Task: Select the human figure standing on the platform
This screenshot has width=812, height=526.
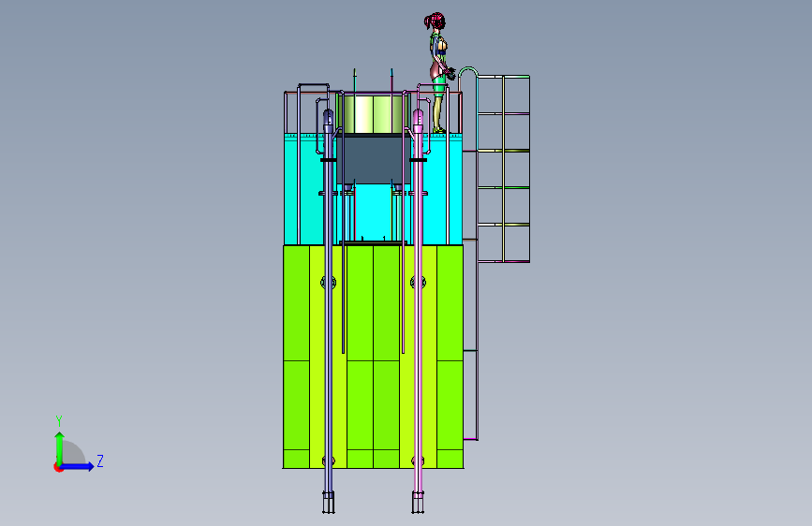Action: pos(438,72)
